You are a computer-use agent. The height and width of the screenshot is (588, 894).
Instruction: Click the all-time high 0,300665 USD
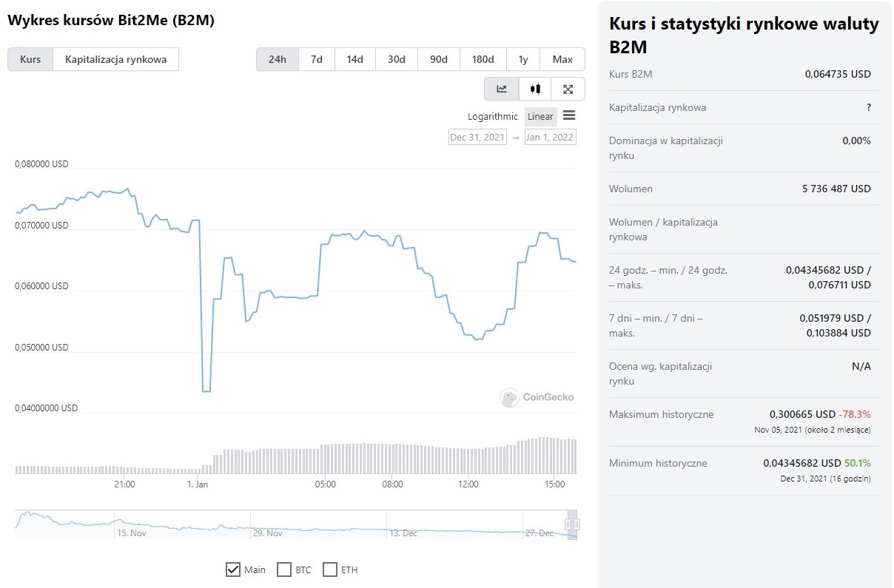[802, 414]
